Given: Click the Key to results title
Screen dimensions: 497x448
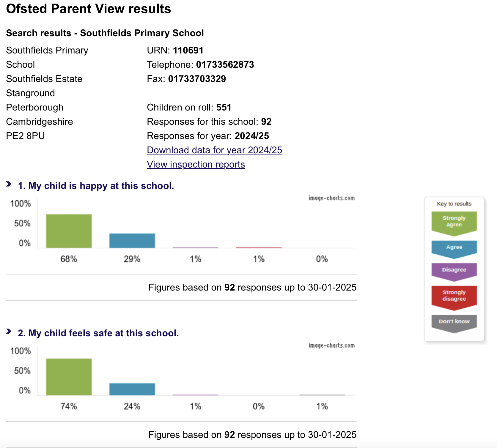Looking at the screenshot, I should [x=454, y=204].
